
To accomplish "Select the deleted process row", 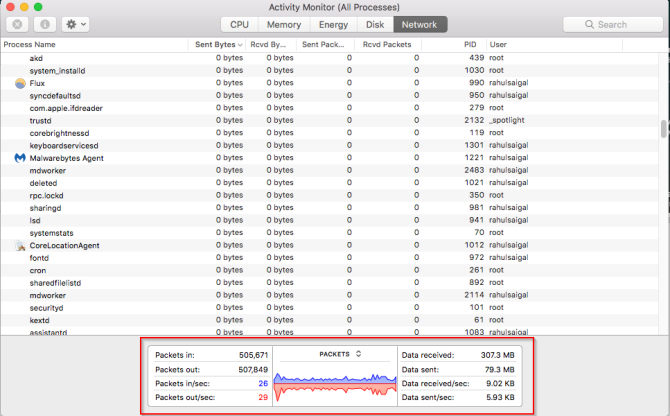I will click(x=329, y=183).
